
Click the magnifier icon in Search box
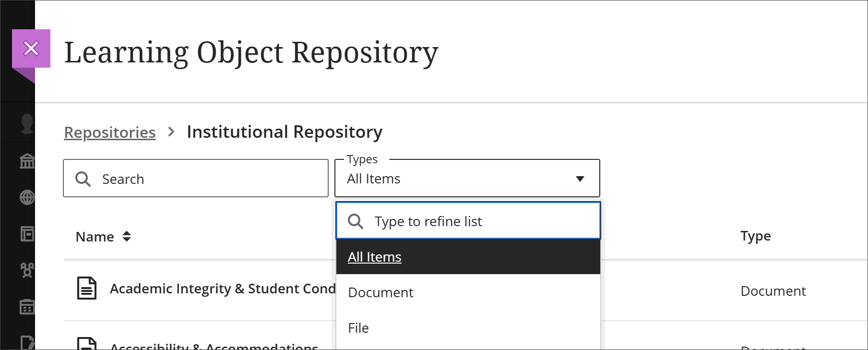[83, 179]
